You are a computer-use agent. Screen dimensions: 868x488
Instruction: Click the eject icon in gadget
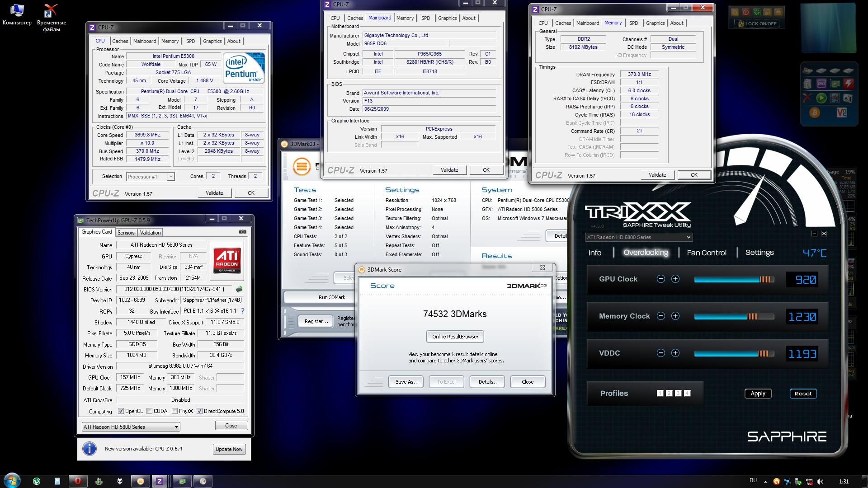click(778, 12)
